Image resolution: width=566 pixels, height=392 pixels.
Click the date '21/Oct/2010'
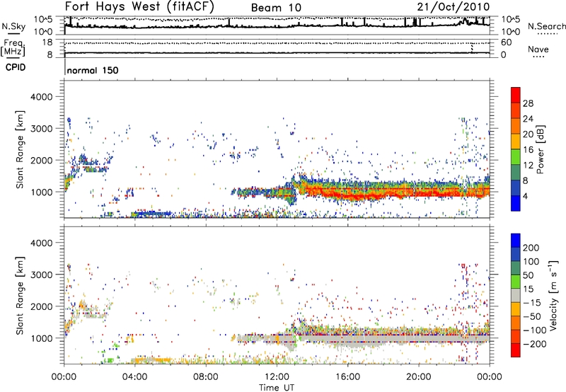454,7
